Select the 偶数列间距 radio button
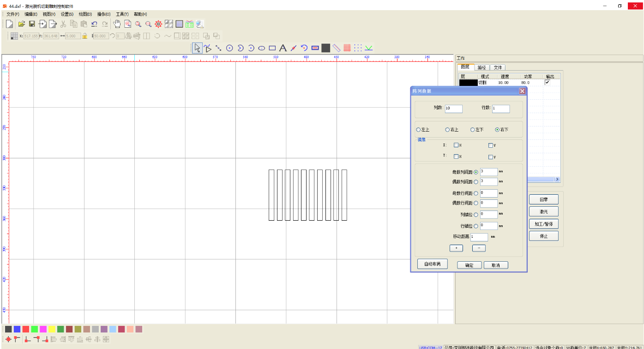The image size is (644, 349). point(476,182)
